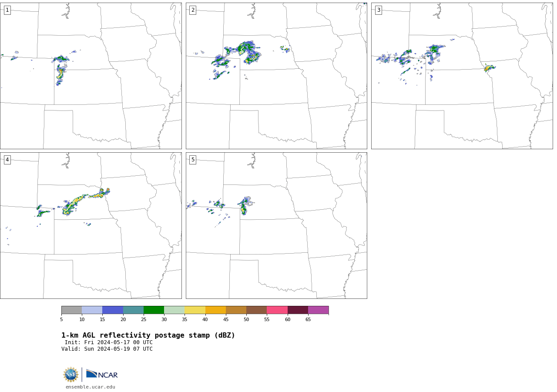Open ensemble member 1 reflectivity map
Viewport: 557px width, 392px height.
[x=91, y=76]
